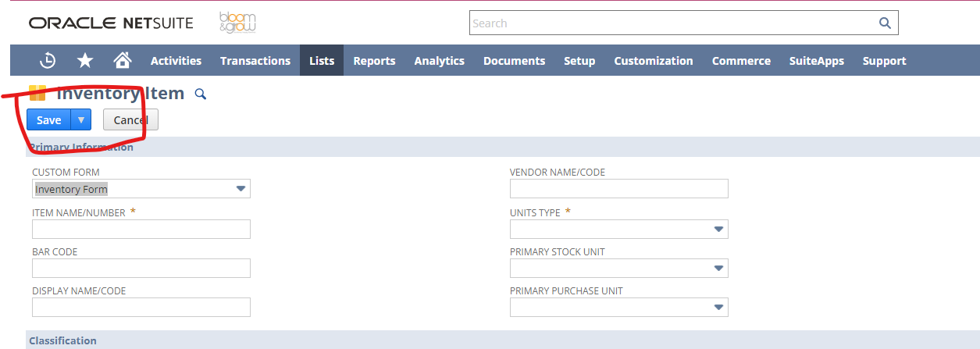Image resolution: width=980 pixels, height=349 pixels.
Task: Click the "DISPLAY NAME/CODE" field label
Action: (79, 291)
